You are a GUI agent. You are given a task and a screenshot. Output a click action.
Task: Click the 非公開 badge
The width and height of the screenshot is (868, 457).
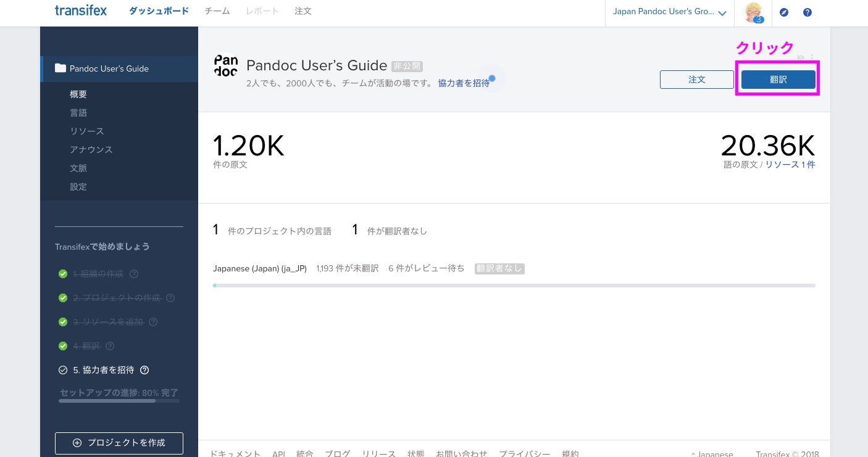point(407,66)
